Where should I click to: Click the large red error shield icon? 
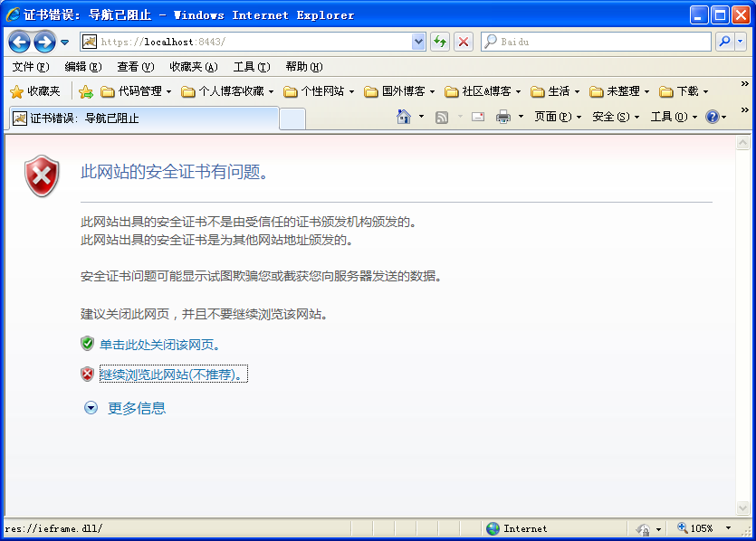(x=42, y=176)
